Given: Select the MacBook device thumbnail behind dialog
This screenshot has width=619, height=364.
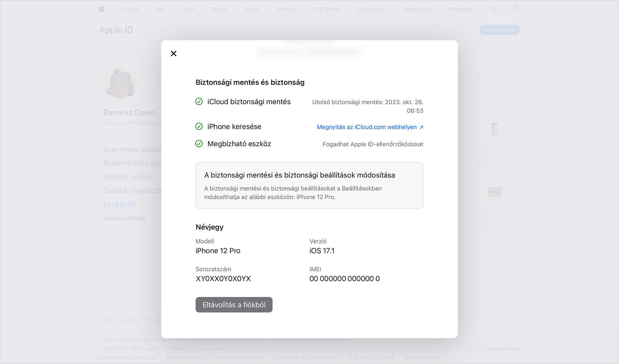Looking at the screenshot, I should click(x=494, y=192).
